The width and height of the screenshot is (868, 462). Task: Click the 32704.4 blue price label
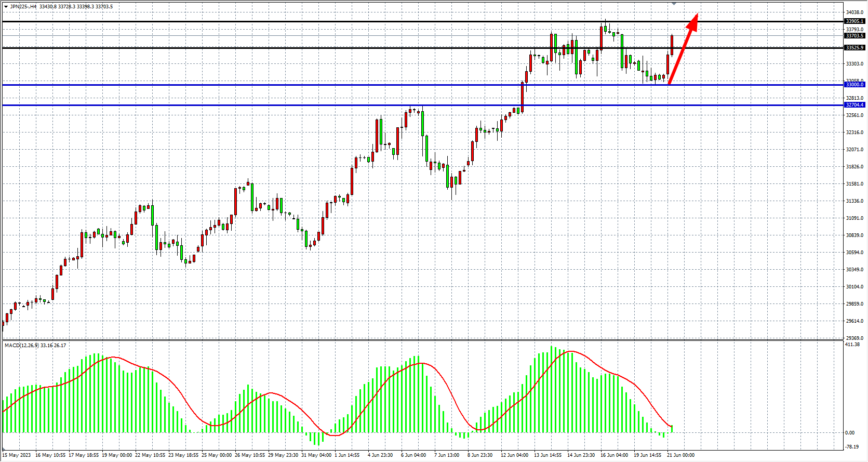coord(854,105)
